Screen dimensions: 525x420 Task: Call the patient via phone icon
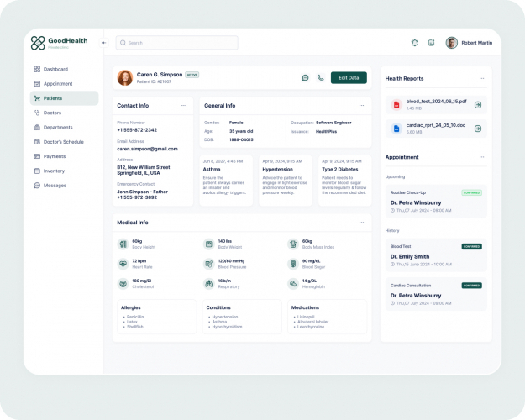click(320, 78)
